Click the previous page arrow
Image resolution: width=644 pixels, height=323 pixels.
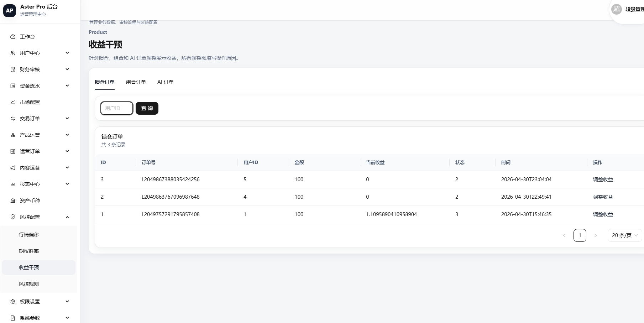coord(564,235)
